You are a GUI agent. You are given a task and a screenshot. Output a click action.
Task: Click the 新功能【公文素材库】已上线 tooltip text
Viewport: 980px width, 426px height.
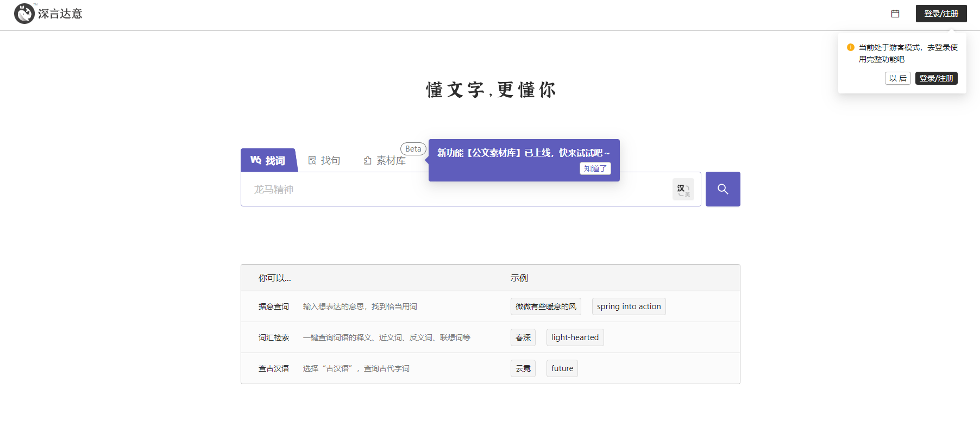(x=524, y=153)
